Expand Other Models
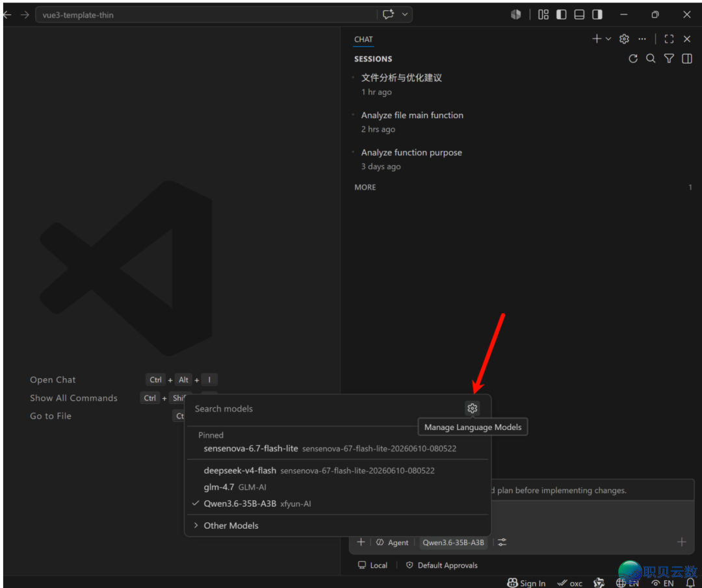Screen dimensions: 702x588 337,526
